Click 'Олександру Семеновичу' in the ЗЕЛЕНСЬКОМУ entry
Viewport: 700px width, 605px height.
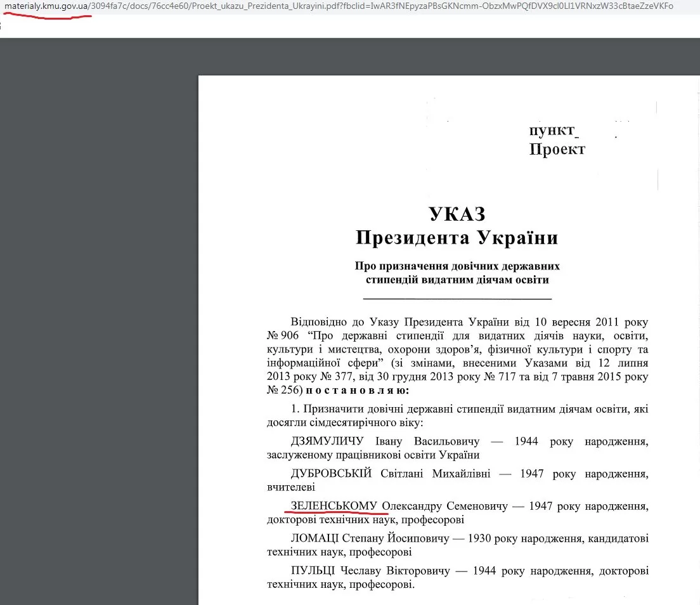click(x=444, y=506)
